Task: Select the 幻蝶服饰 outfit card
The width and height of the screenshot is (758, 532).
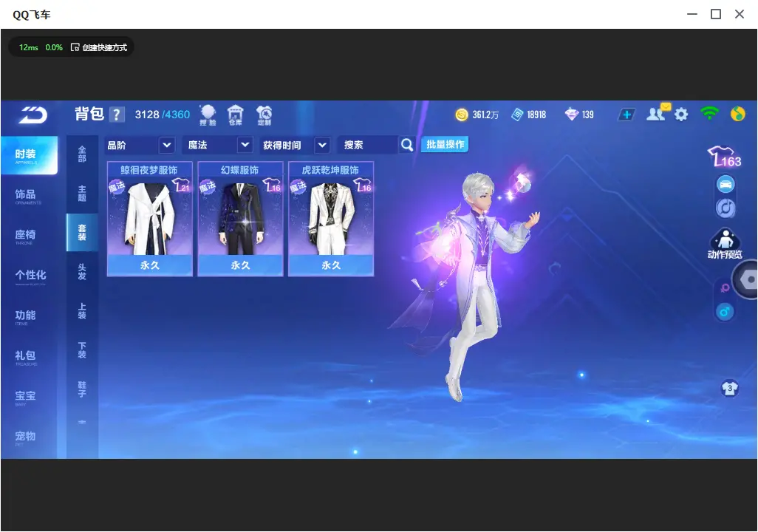Action: tap(240, 219)
